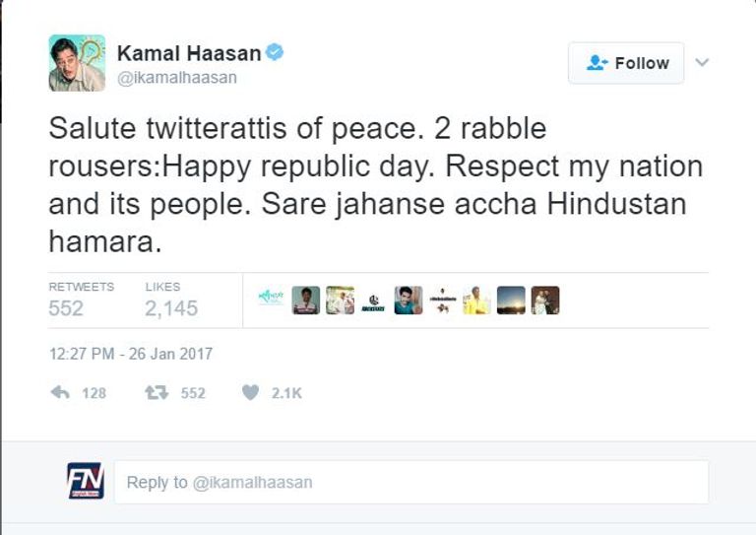Open the @ikamalhaasan handle link

click(x=177, y=78)
